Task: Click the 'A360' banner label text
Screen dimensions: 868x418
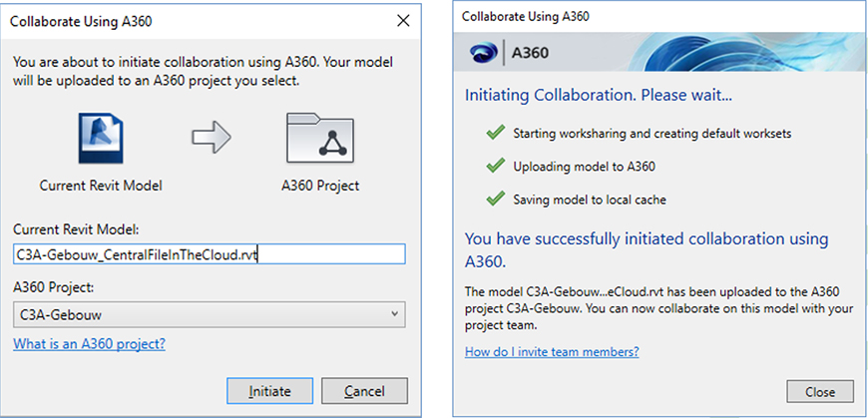Action: tap(530, 53)
